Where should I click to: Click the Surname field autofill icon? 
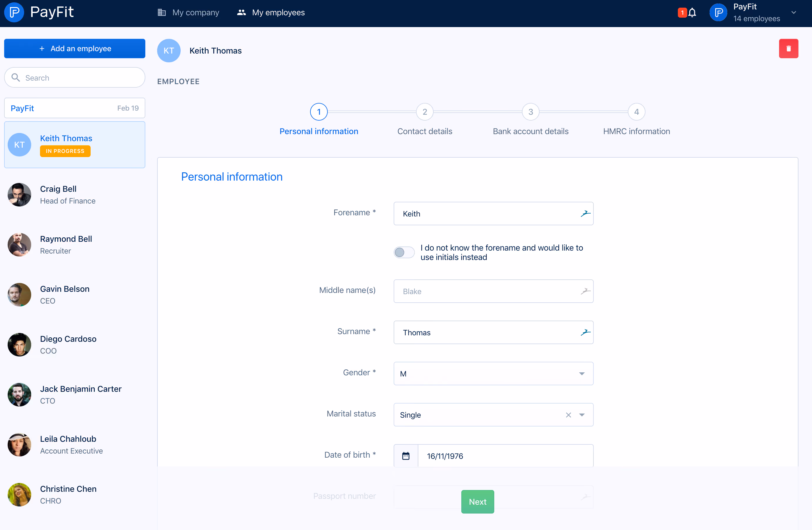(x=585, y=333)
